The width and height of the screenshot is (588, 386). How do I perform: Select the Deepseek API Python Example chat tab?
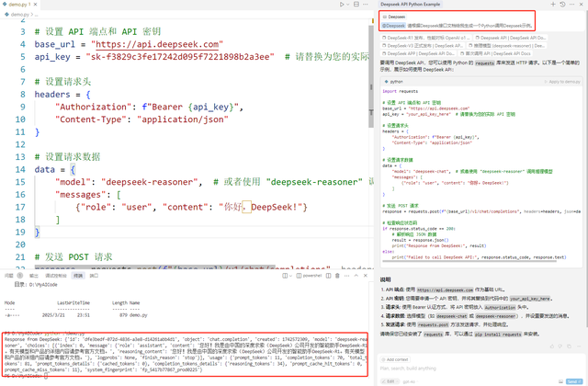pos(411,4)
